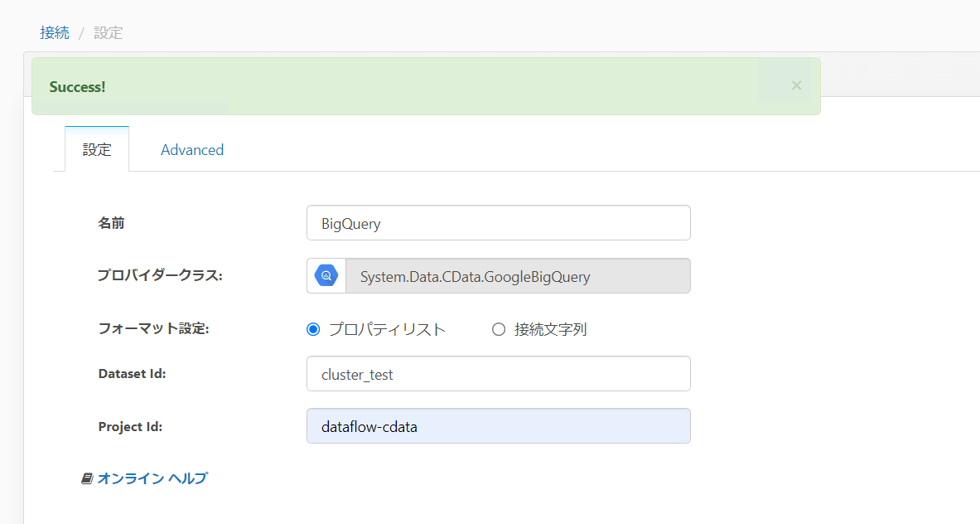Select the Dataset Id field containing cluster_test

tap(498, 373)
